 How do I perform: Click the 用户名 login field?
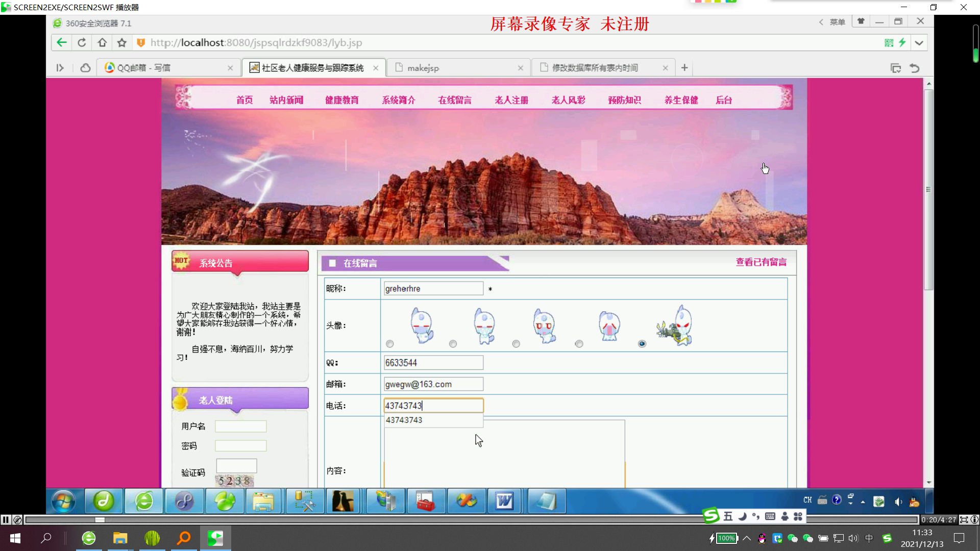click(x=240, y=426)
